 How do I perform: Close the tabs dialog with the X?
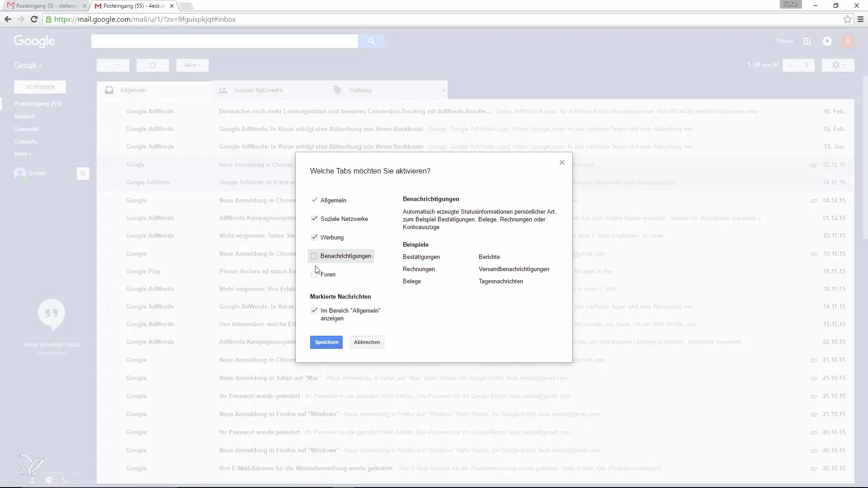(562, 163)
